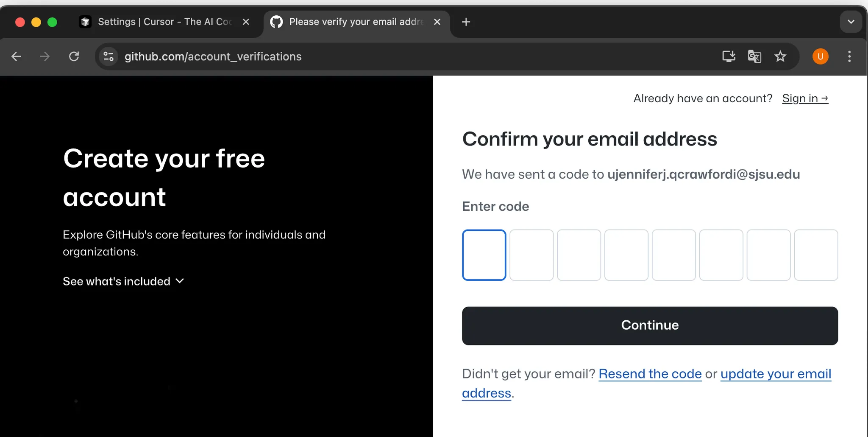Select the third code digit box
This screenshot has width=868, height=437.
(579, 255)
